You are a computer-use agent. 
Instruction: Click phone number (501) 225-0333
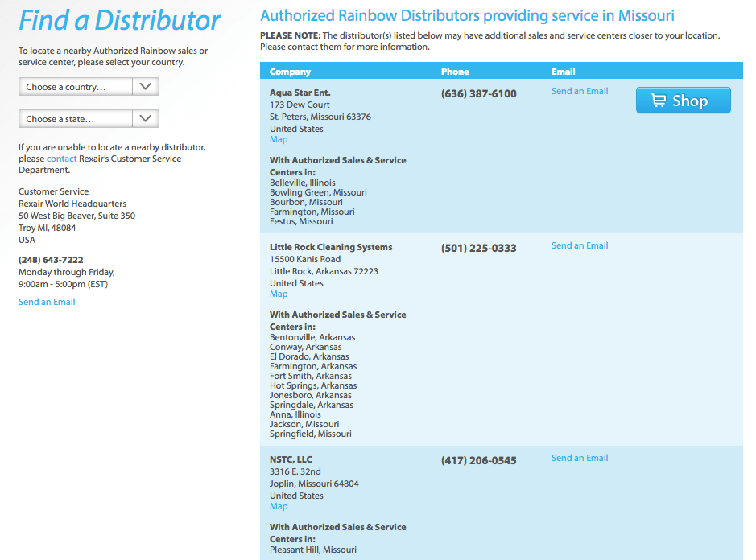click(x=479, y=248)
